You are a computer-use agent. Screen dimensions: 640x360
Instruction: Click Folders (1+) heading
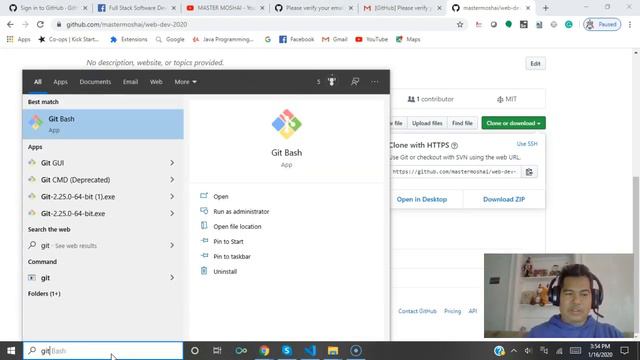click(44, 293)
